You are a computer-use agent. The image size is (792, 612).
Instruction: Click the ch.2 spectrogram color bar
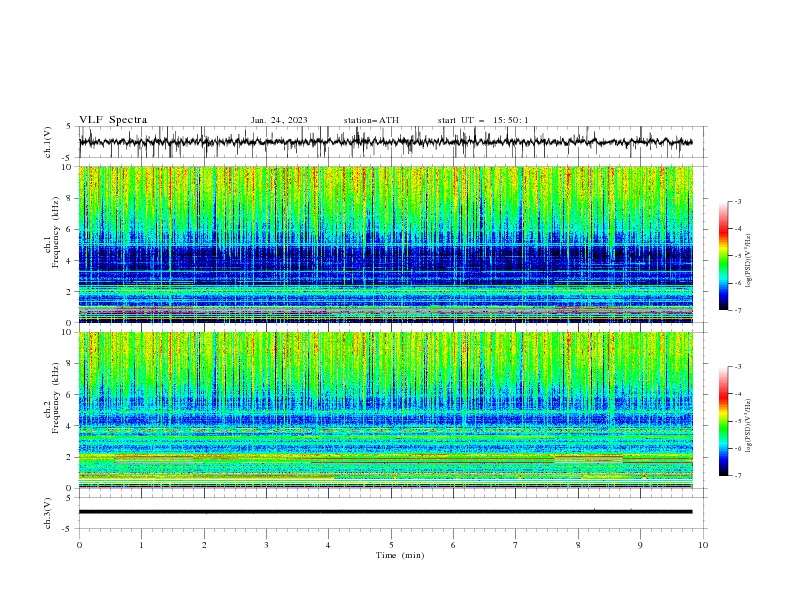pos(723,421)
